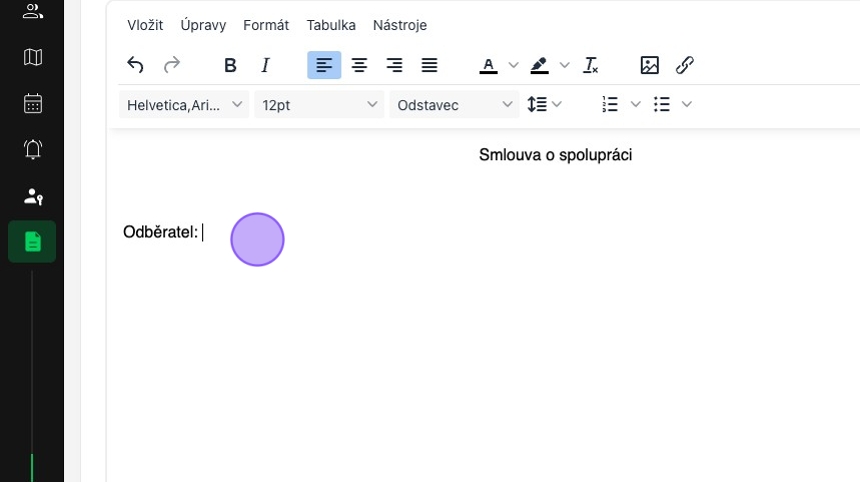Image resolution: width=860 pixels, height=482 pixels.
Task: Open the Vložit menu
Action: 145,25
